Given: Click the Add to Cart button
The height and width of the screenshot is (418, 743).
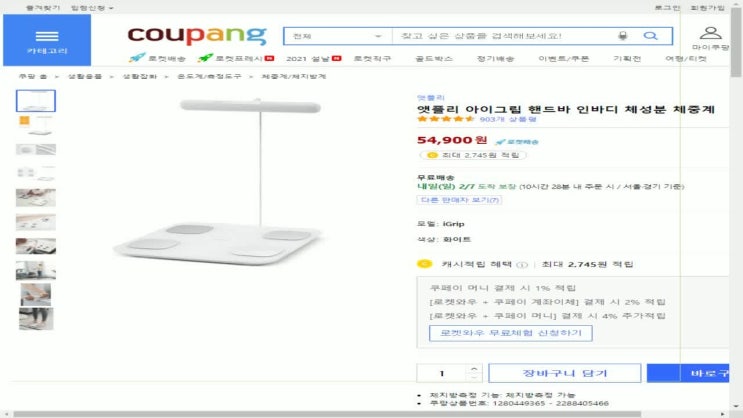Looking at the screenshot, I should tap(564, 373).
